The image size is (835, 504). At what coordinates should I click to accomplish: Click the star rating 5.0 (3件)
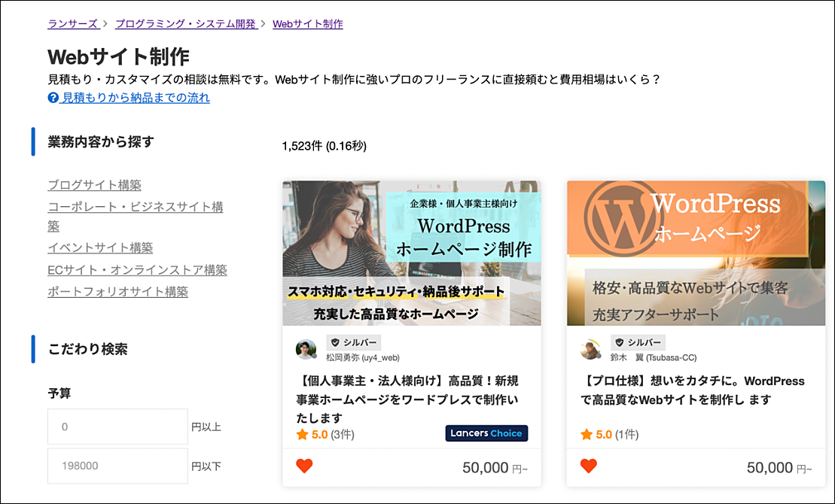click(325, 435)
